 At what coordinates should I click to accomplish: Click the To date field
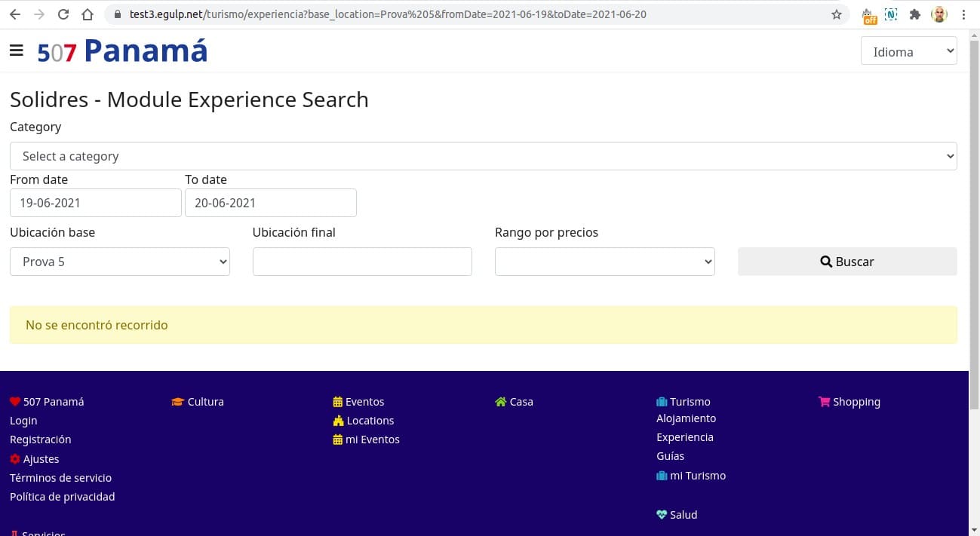click(270, 203)
